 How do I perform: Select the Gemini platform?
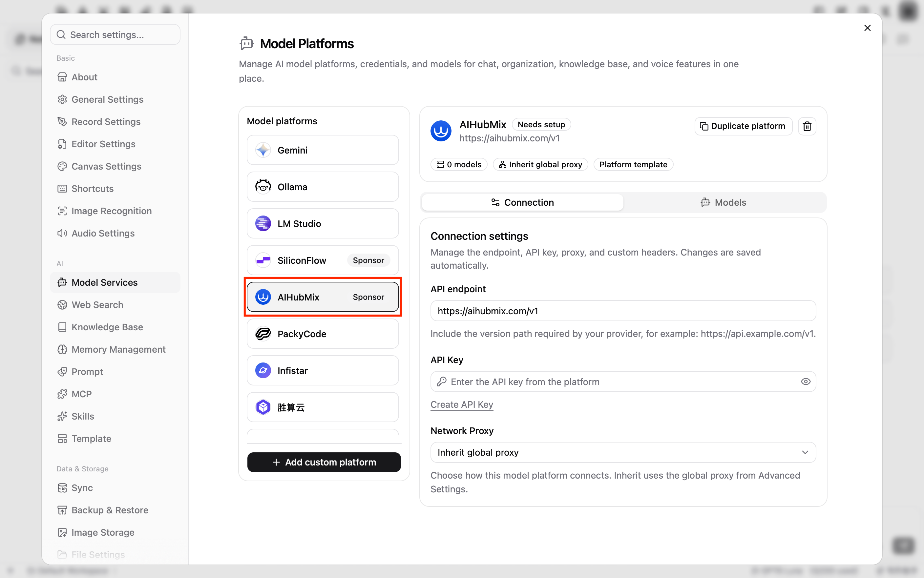[x=323, y=150]
